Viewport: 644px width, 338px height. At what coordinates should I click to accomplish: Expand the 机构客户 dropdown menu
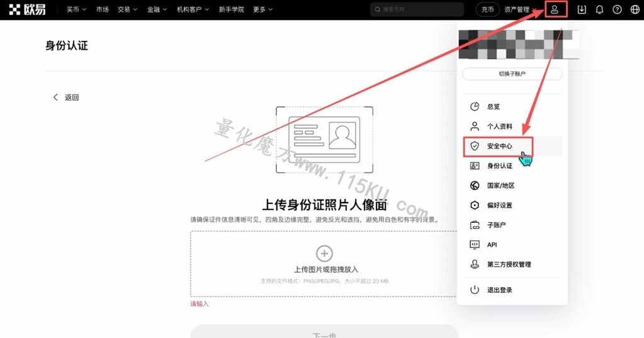[193, 9]
